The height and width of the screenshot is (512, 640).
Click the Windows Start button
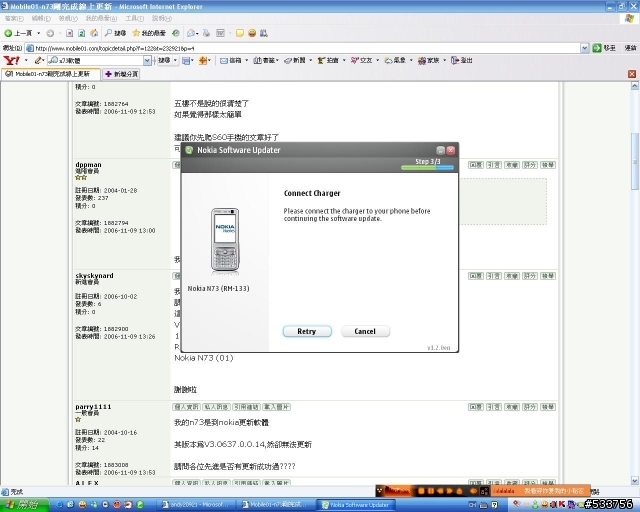tap(24, 505)
